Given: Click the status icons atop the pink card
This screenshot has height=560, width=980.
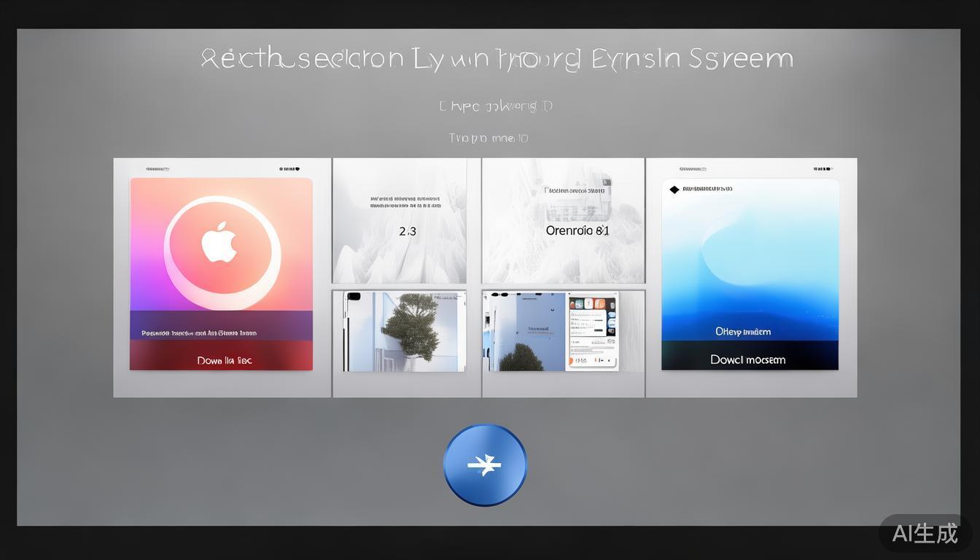Looking at the screenshot, I should point(289,169).
